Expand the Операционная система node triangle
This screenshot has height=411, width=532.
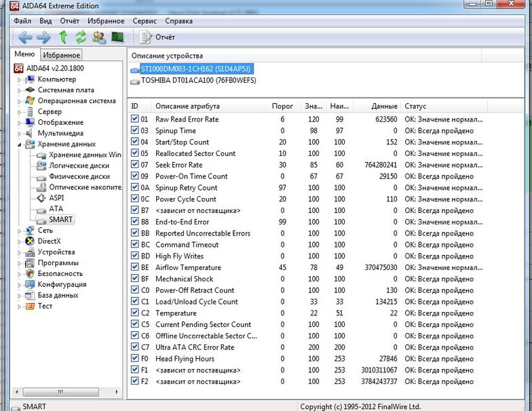click(x=19, y=102)
